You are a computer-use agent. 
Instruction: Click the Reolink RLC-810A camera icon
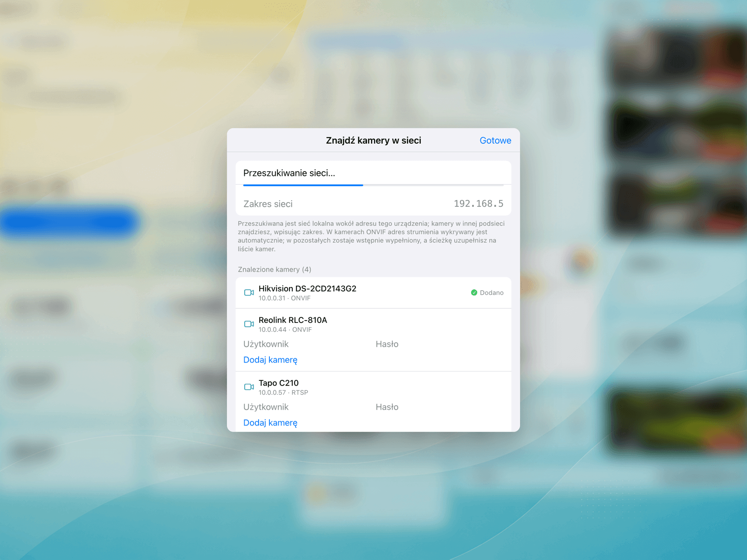click(249, 324)
